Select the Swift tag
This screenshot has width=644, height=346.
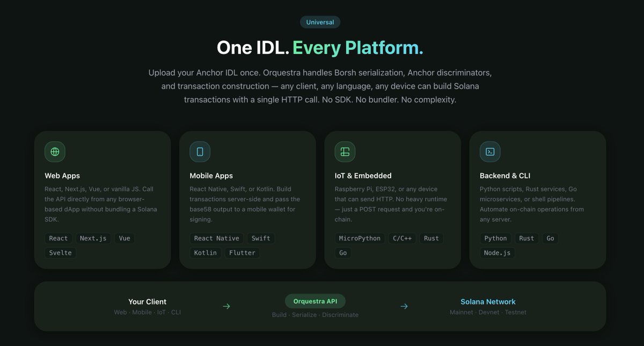coord(261,238)
